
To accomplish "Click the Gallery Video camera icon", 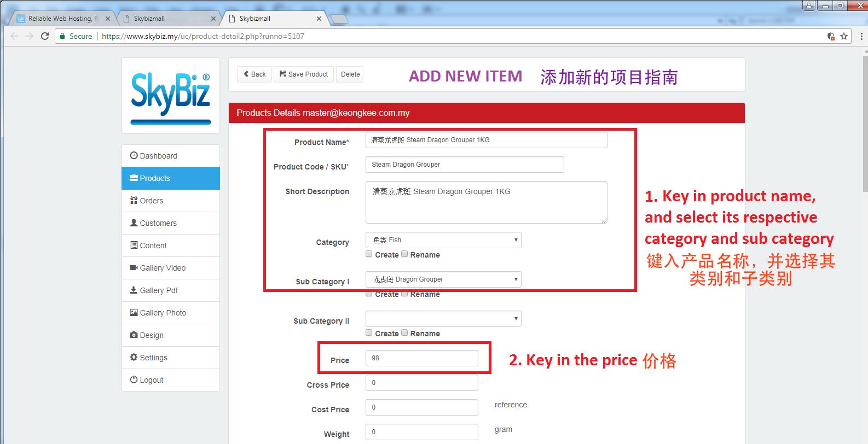I will 134,267.
